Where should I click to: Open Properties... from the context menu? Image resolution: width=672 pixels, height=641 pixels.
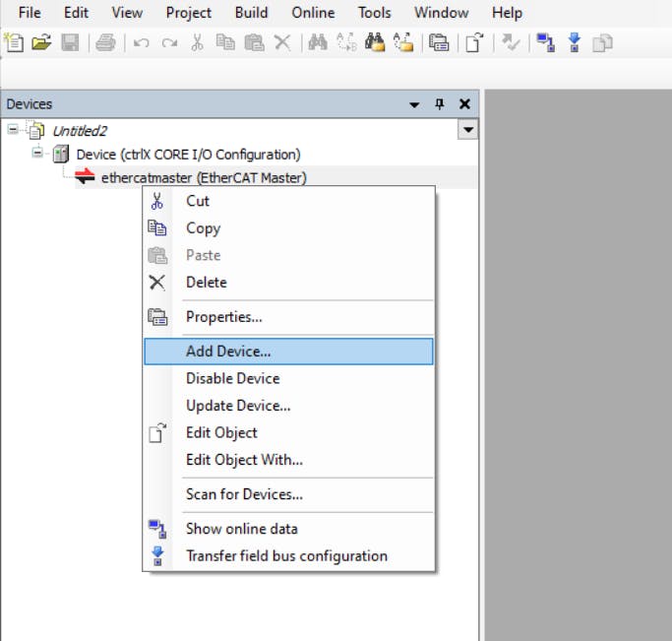289,317
